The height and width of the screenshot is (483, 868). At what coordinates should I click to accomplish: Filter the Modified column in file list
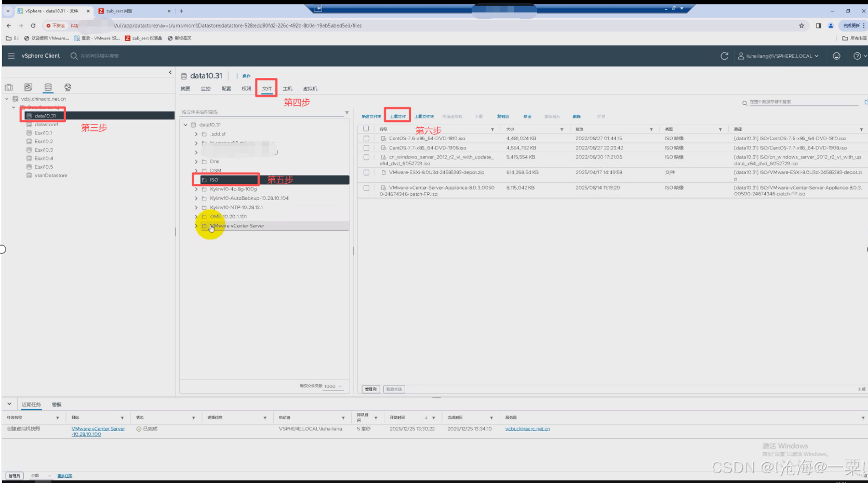pyautogui.click(x=651, y=129)
